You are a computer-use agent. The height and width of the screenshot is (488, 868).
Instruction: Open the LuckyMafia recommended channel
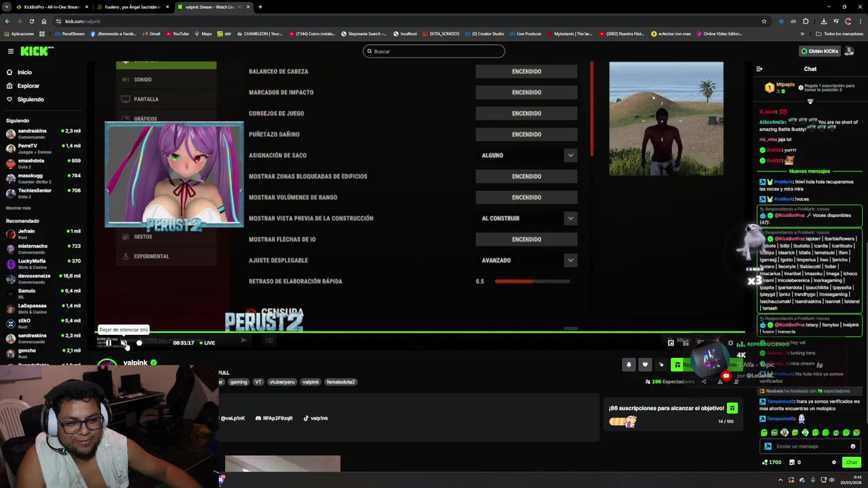pyautogui.click(x=43, y=264)
